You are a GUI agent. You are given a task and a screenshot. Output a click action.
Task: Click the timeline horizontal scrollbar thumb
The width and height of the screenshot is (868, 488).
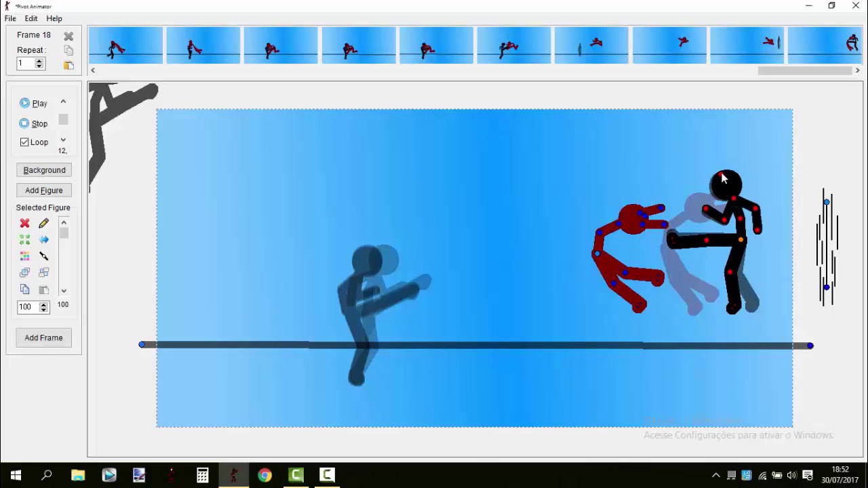pos(805,70)
